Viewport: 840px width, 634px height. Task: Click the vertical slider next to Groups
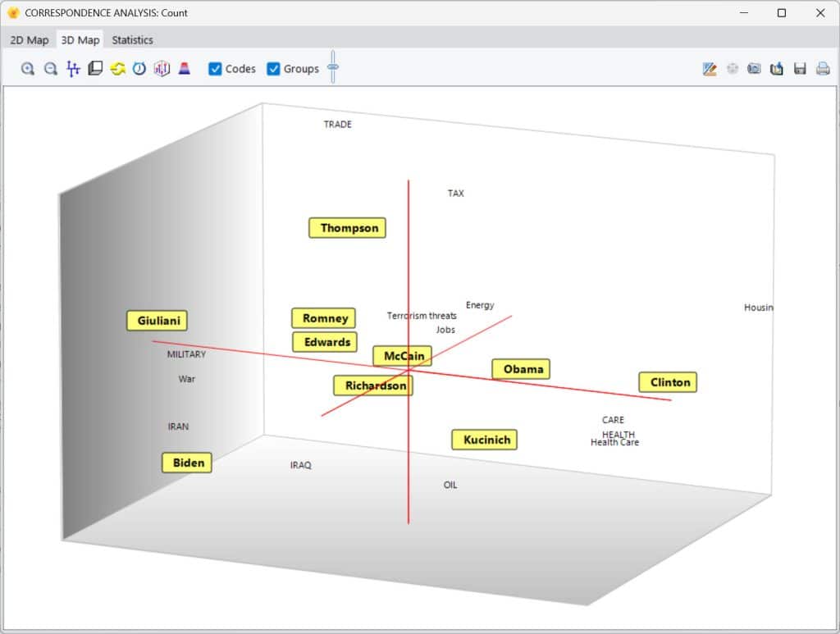click(333, 67)
